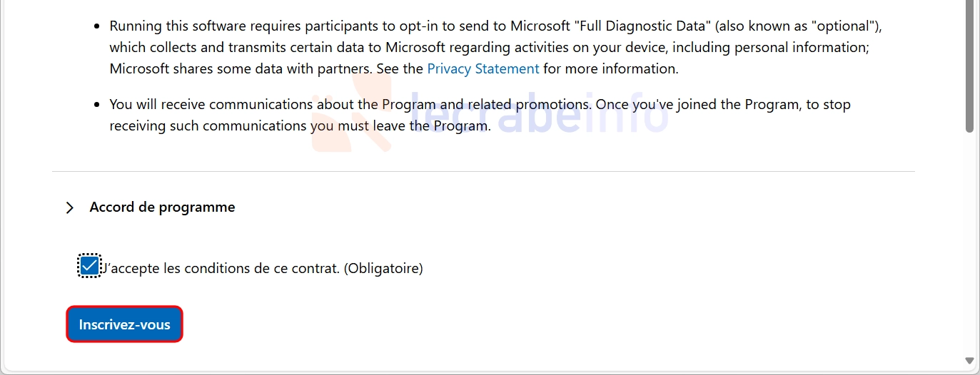Expand the Accord de programme chevron
This screenshot has width=980, height=375.
click(x=69, y=207)
